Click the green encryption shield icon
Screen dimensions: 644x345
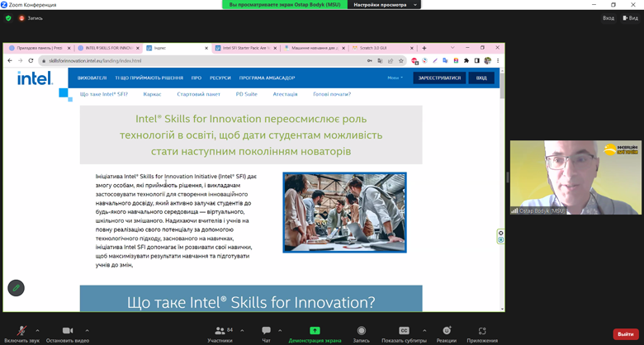click(x=8, y=17)
